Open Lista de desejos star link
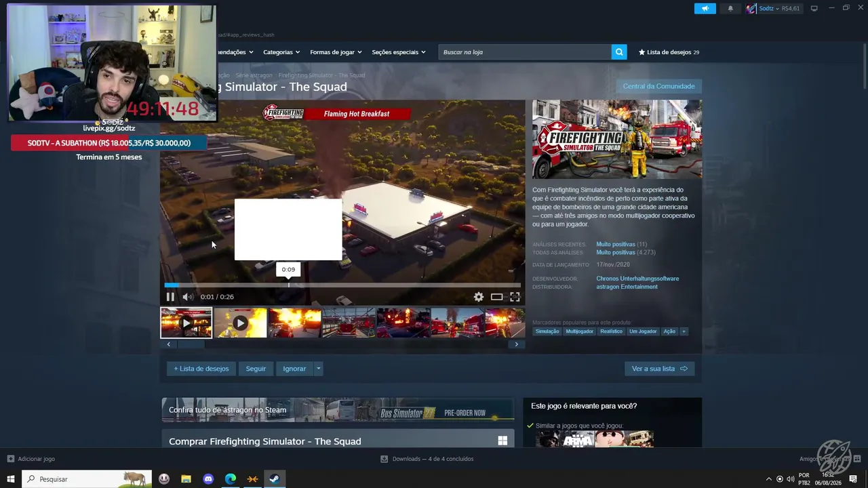868x488 pixels. point(669,52)
